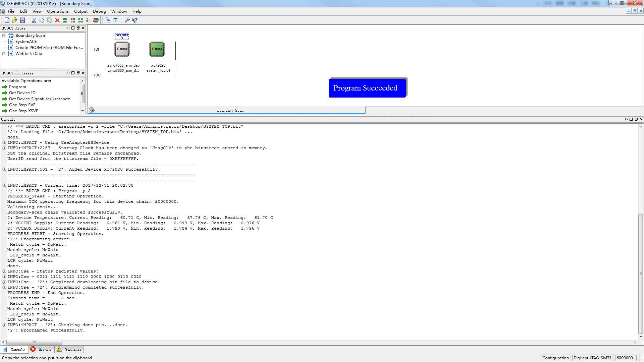Click the Cascade windows toolbar icon
The image size is (644, 362).
pyautogui.click(x=108, y=20)
